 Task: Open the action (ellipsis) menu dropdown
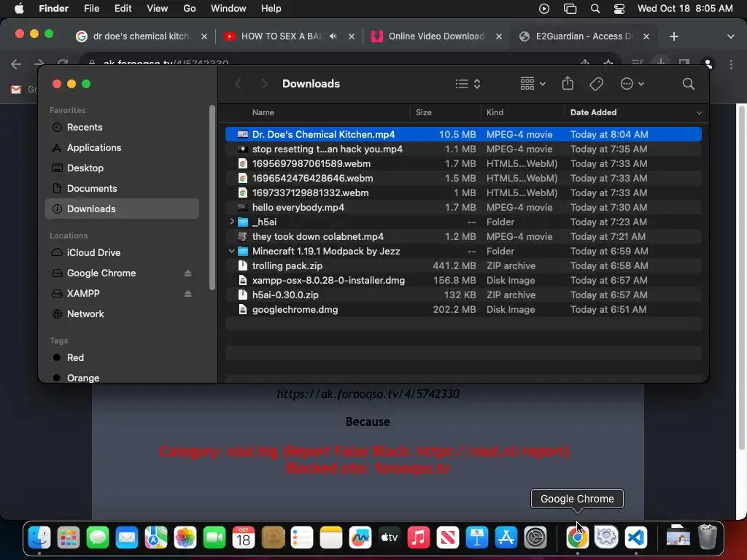[x=632, y=85]
